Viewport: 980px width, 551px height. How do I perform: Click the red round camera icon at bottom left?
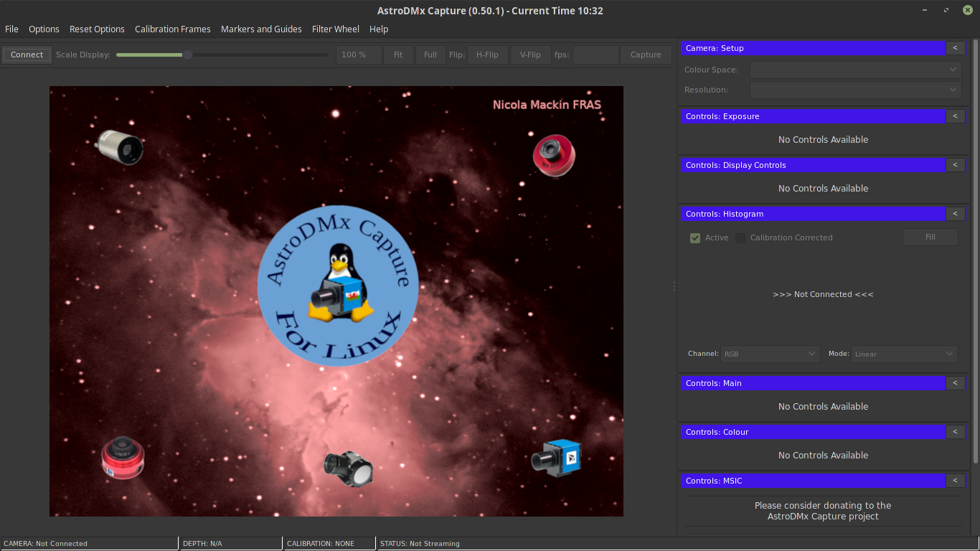click(123, 457)
